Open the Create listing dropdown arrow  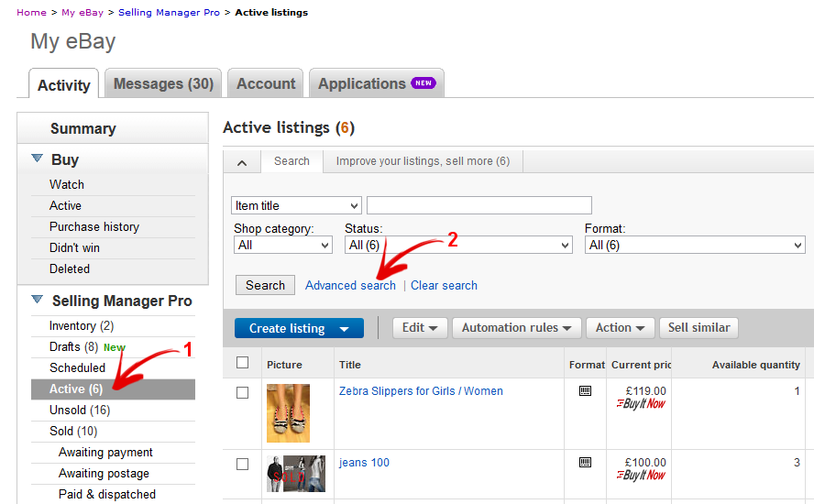pos(344,329)
